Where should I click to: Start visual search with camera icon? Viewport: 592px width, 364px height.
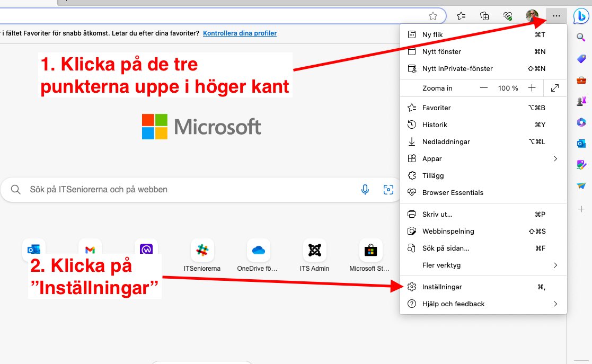(388, 189)
